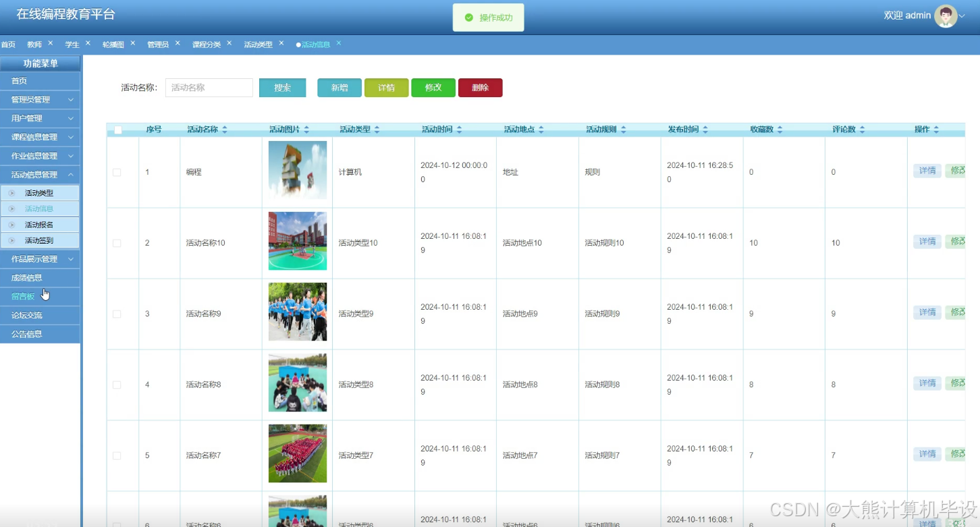Switch to the 轮播图 tab

point(113,45)
